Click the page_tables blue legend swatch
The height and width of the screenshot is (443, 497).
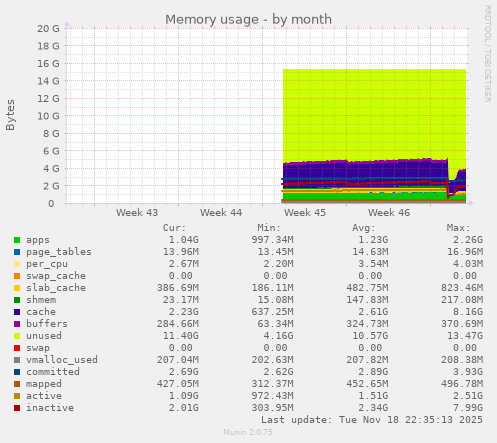click(17, 252)
